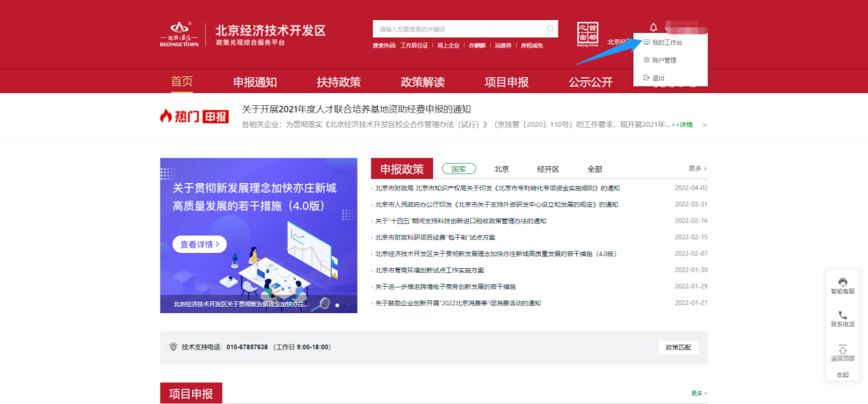Image resolution: width=868 pixels, height=404 pixels.
Task: Open policy 2022北京消费季 促消费活动的通知
Action: tap(458, 304)
